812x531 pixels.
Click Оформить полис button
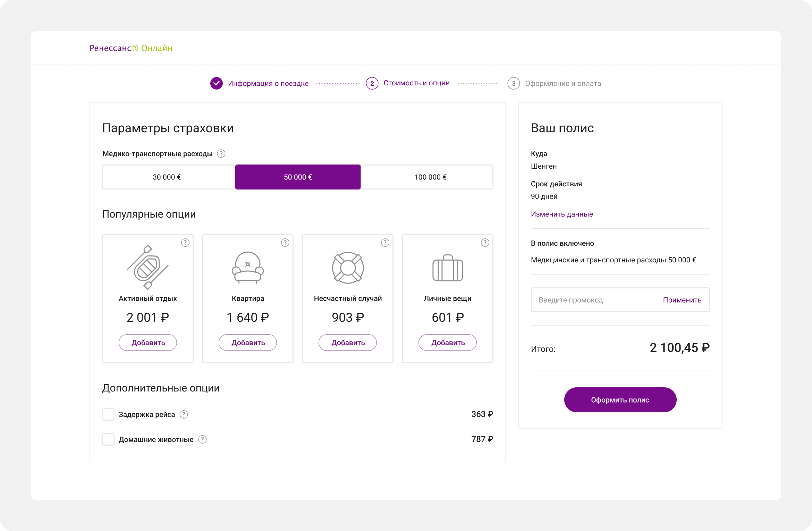[620, 400]
